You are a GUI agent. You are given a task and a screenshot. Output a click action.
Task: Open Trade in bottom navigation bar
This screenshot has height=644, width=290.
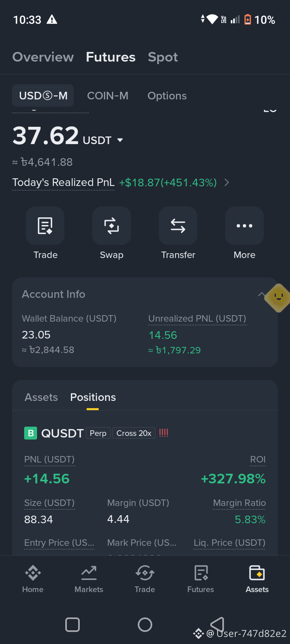(x=145, y=579)
